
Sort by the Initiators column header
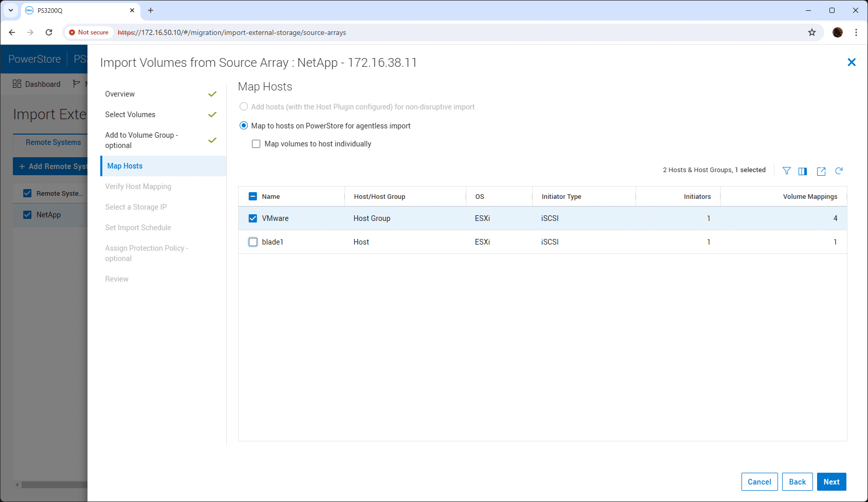[697, 197]
